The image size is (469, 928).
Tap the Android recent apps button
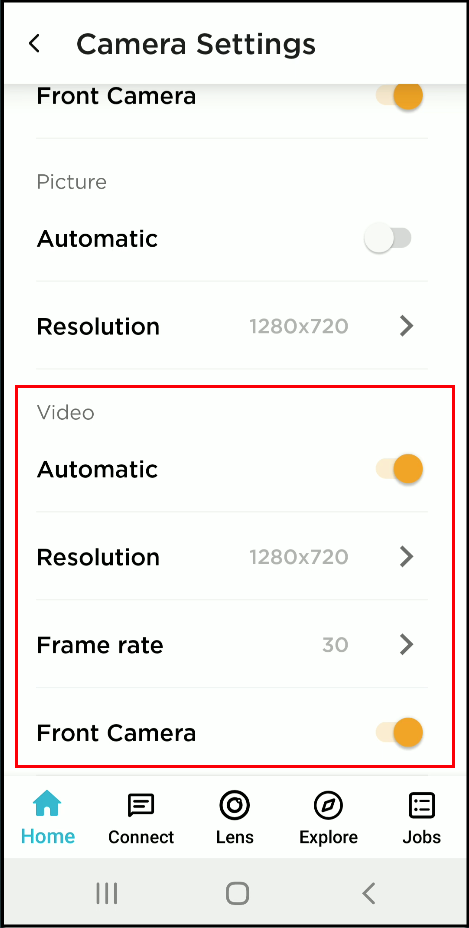tap(107, 893)
